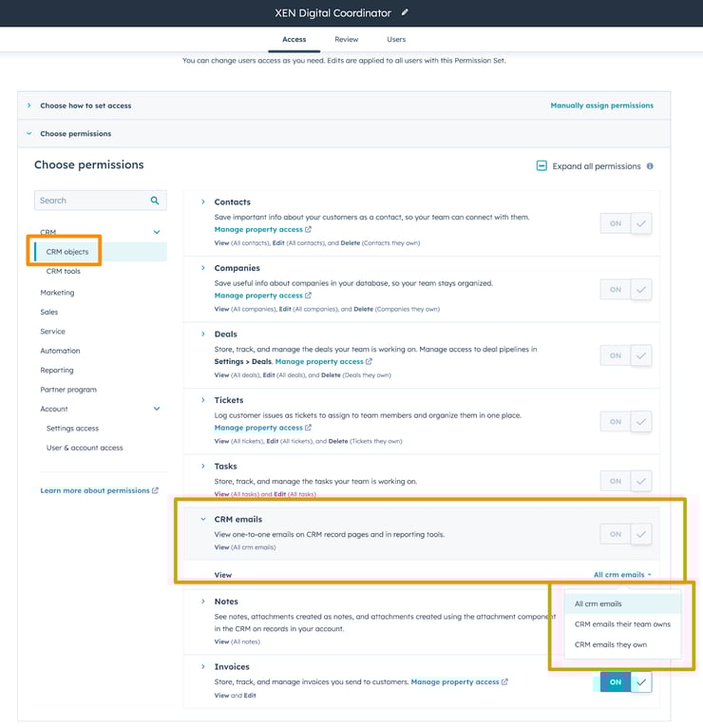Switch to the Users tab

(x=396, y=40)
